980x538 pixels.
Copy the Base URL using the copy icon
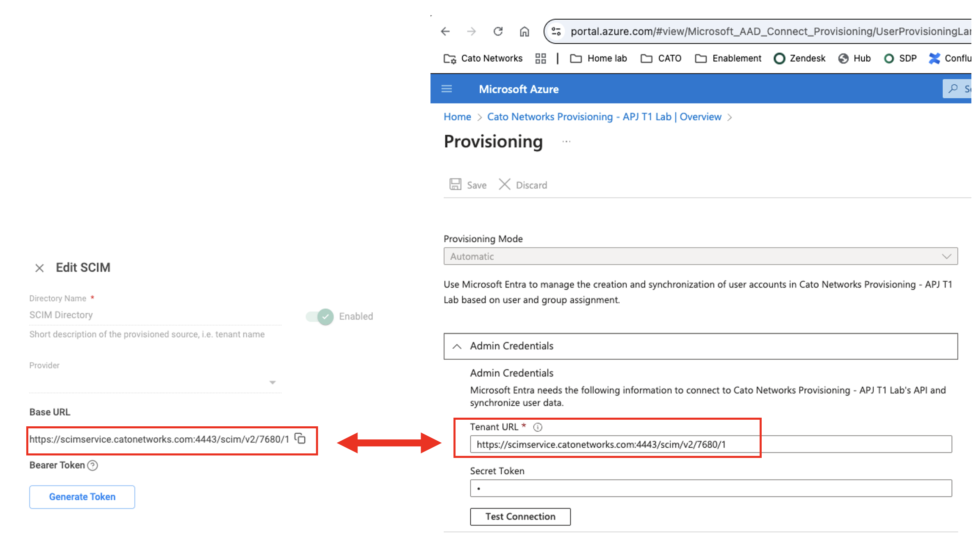coord(301,439)
